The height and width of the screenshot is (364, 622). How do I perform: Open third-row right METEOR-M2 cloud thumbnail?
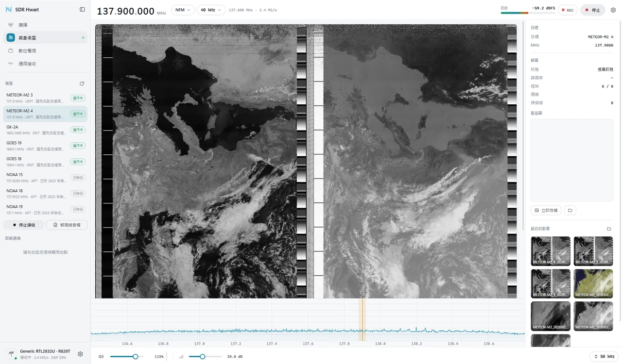pyautogui.click(x=593, y=316)
